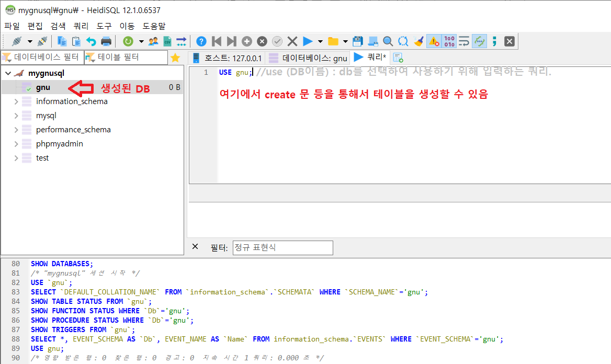Open the 편집 menu
Image resolution: width=611 pixels, height=364 pixels.
[x=35, y=26]
